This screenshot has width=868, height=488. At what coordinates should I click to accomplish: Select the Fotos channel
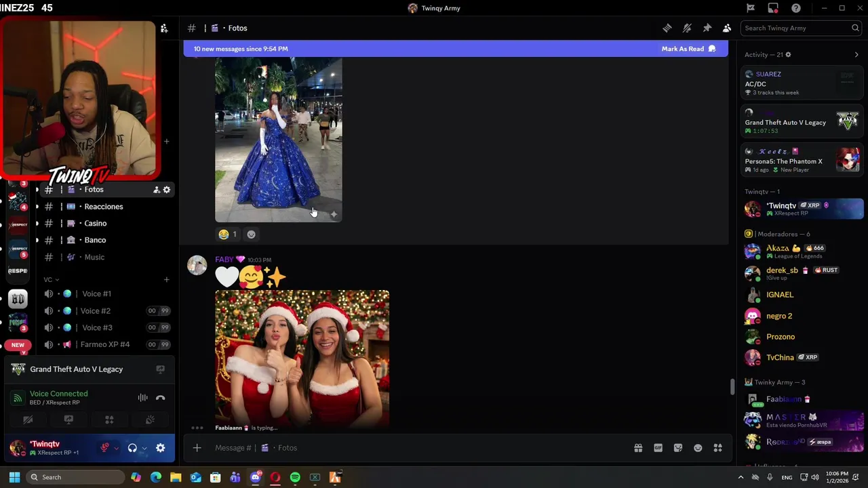(x=95, y=190)
